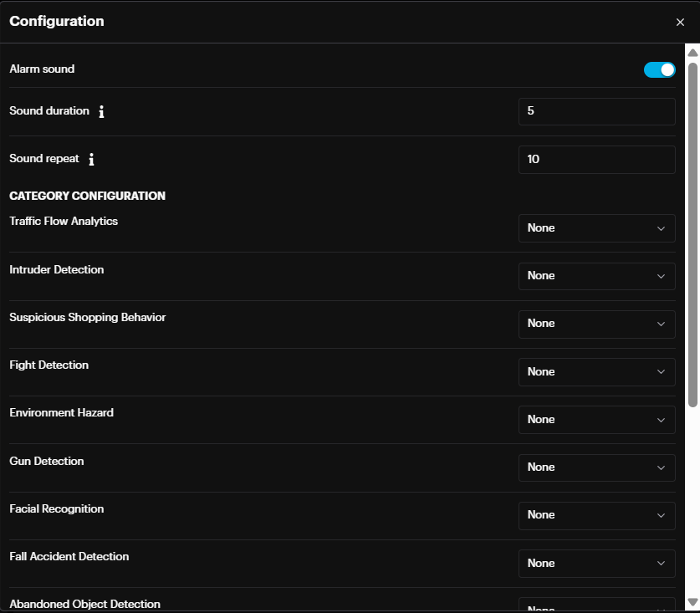700x613 pixels.
Task: Expand the Environment Hazard dropdown
Action: (x=596, y=419)
